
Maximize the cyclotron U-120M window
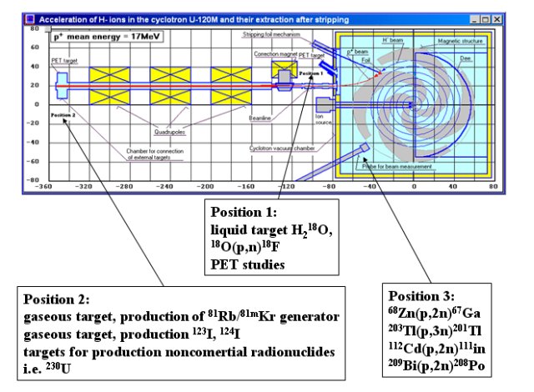[x=486, y=20]
